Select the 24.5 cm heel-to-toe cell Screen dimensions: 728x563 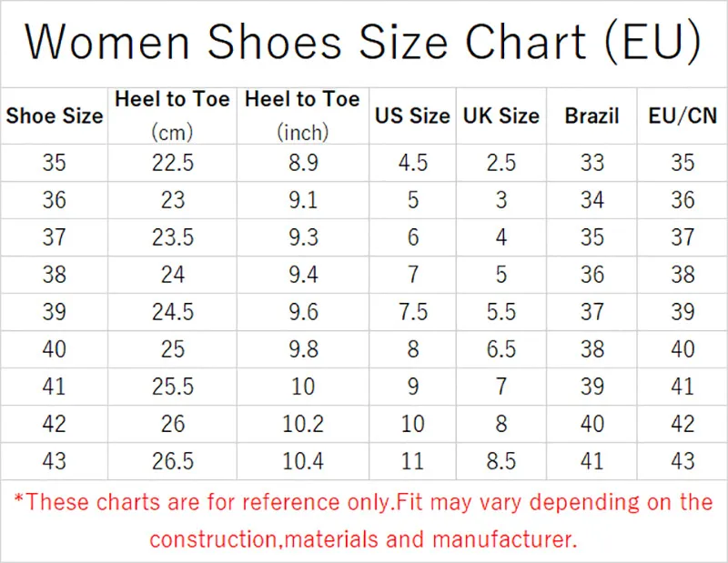[x=173, y=312]
